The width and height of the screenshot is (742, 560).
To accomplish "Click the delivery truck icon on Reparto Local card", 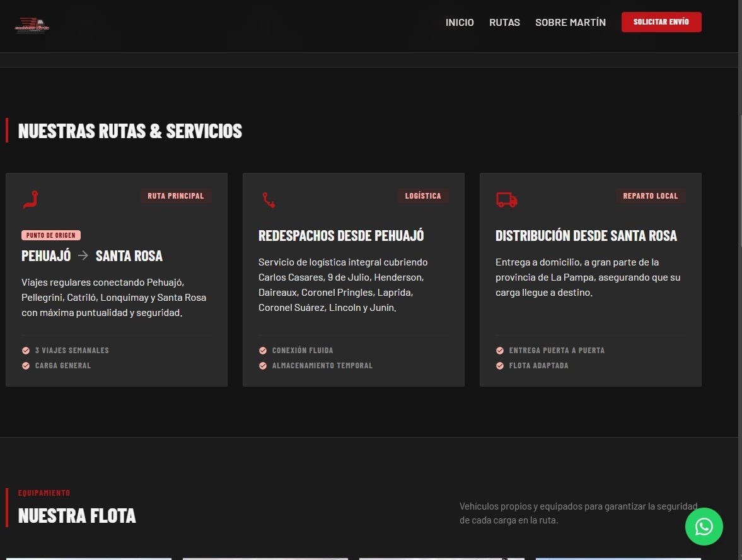I will click(506, 200).
